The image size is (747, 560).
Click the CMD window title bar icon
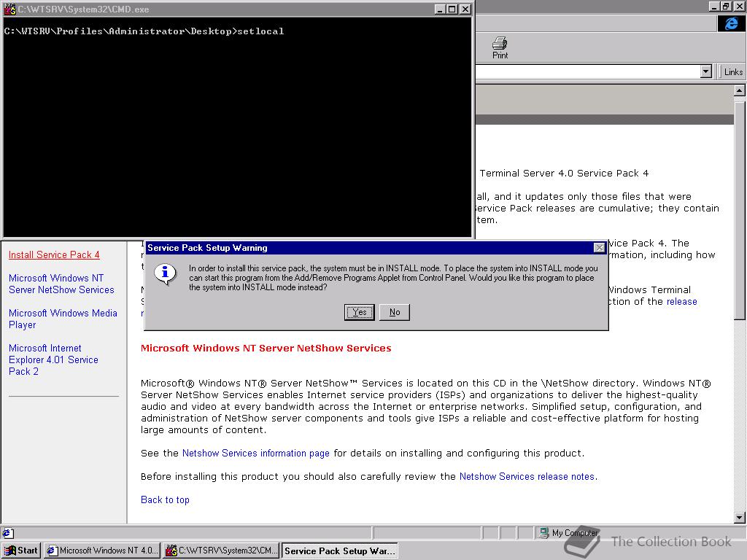[10, 9]
